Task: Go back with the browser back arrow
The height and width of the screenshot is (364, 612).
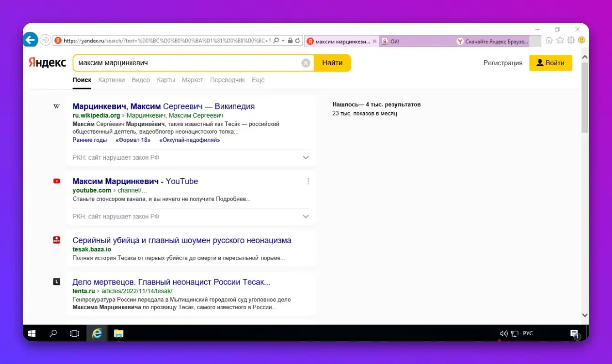Action: 30,40
